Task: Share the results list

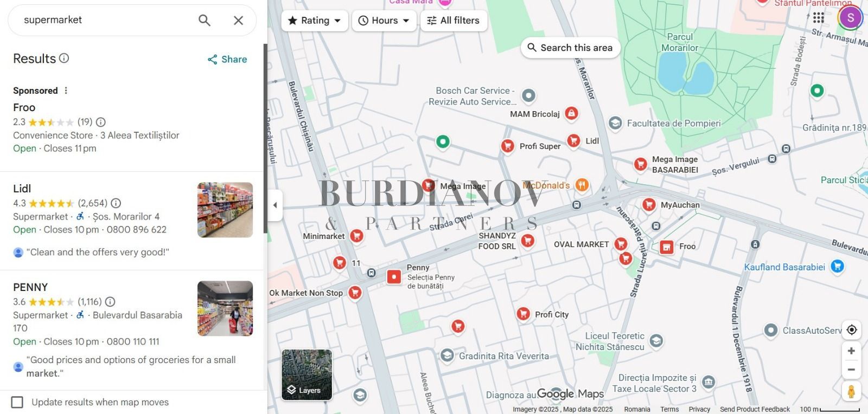Action: pyautogui.click(x=227, y=59)
